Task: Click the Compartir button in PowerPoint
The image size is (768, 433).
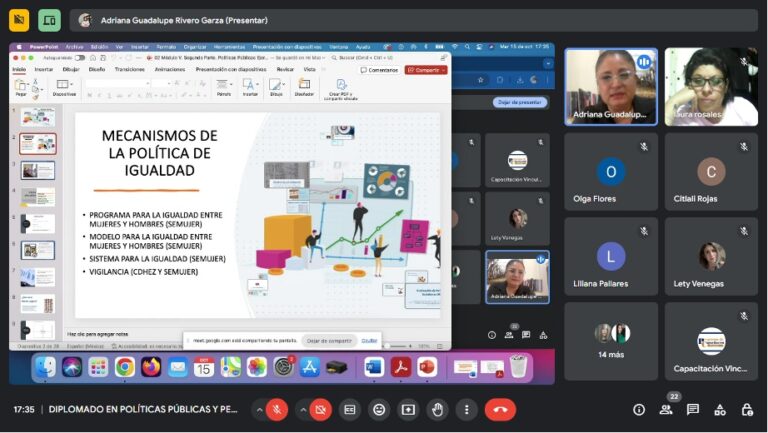Action: pos(426,70)
